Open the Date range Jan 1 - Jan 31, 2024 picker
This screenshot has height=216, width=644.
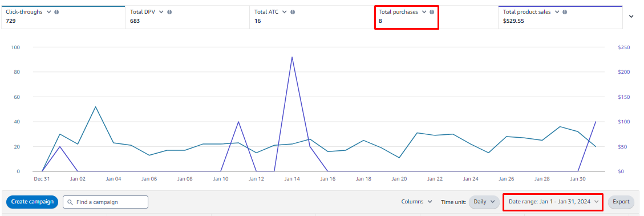(554, 202)
